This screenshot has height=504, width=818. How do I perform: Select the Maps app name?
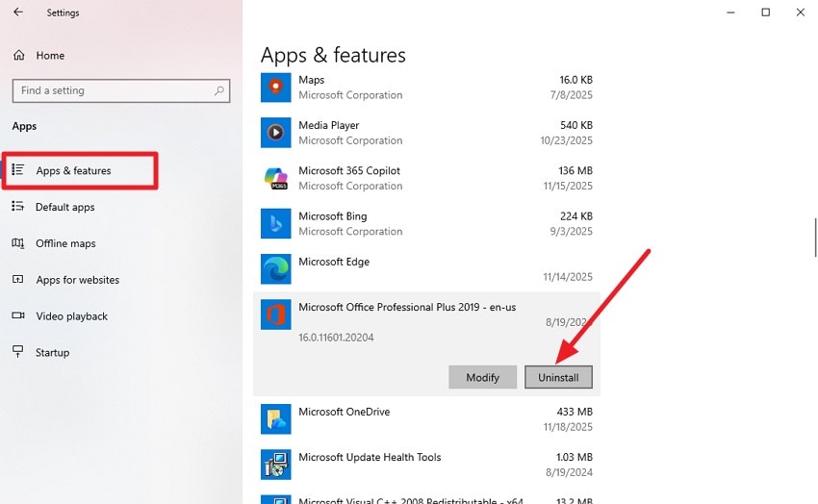[x=312, y=80]
